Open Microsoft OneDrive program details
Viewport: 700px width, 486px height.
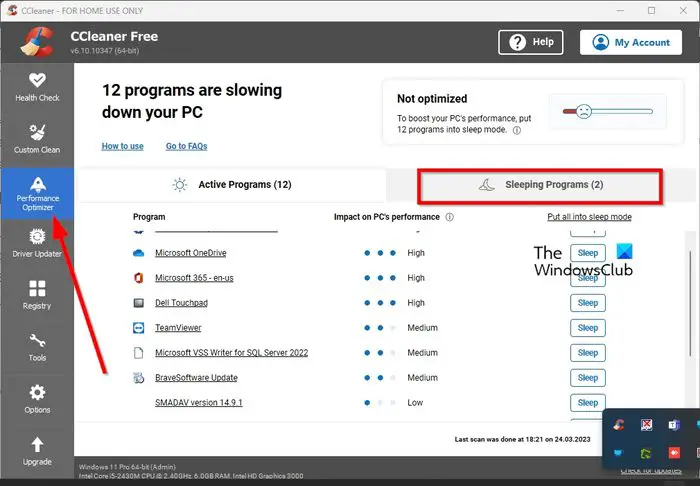191,253
